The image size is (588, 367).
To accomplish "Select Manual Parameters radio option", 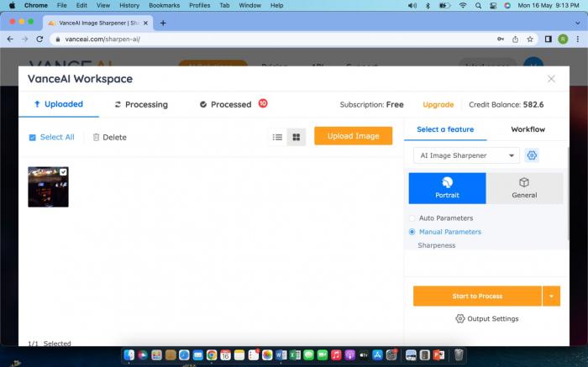I will point(412,232).
